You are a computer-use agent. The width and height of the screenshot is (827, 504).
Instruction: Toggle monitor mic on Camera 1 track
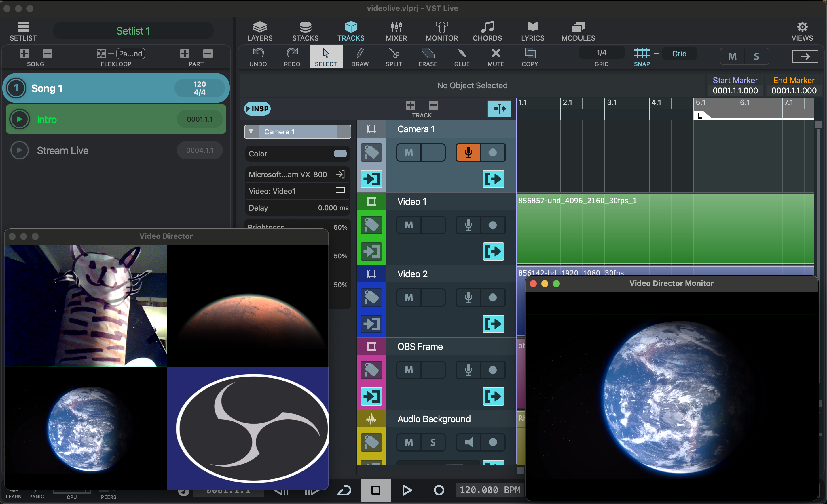(468, 152)
